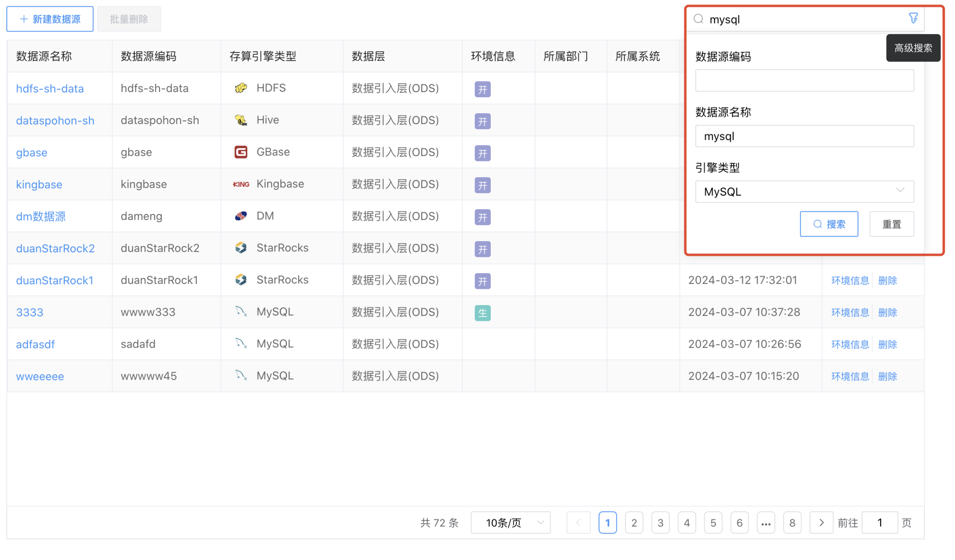
Task: Select the GBase engine icon
Action: point(241,152)
